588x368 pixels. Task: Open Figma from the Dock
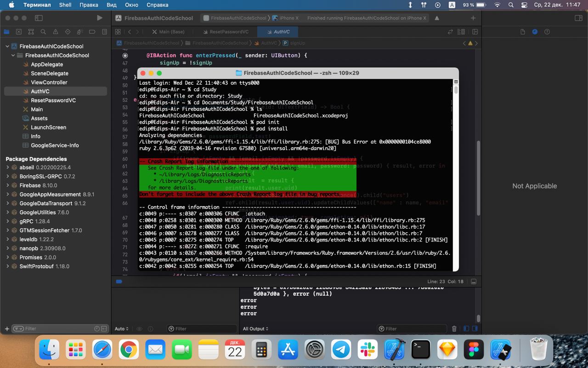pyautogui.click(x=473, y=350)
